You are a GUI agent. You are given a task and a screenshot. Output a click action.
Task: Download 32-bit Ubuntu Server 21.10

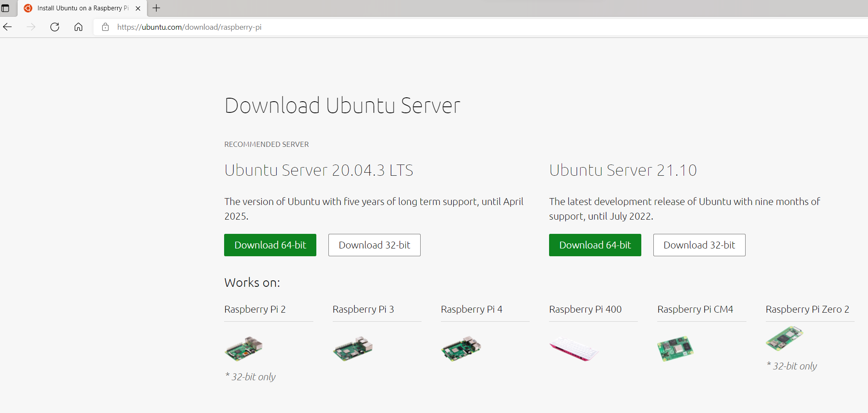pyautogui.click(x=699, y=245)
